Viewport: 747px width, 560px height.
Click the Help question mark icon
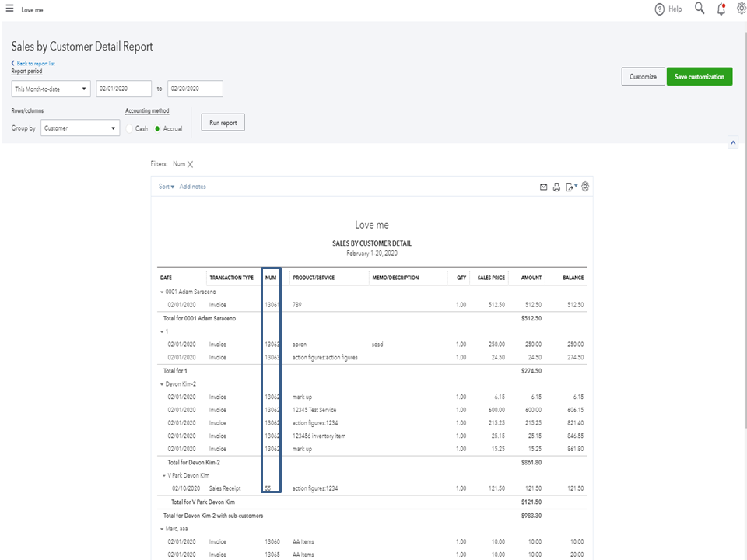[x=660, y=9]
